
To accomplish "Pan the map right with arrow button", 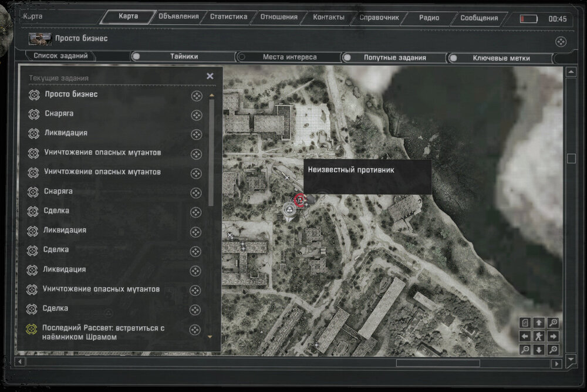I will [x=552, y=336].
